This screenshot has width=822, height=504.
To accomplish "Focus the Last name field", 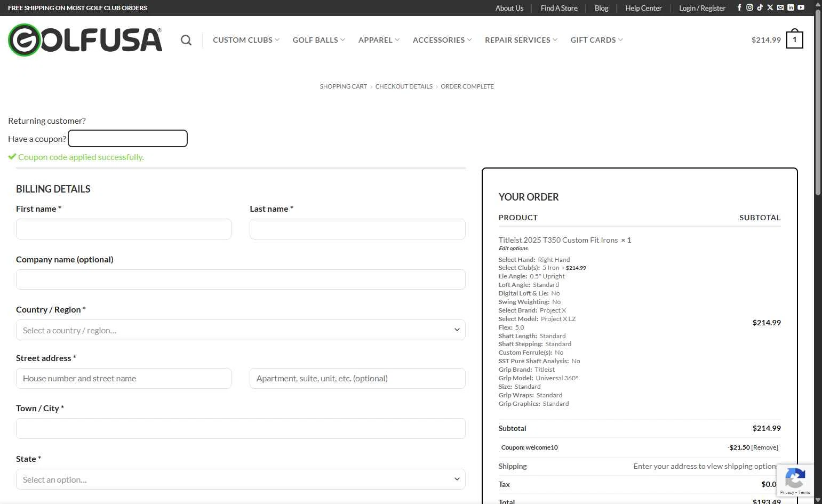I will tap(357, 229).
